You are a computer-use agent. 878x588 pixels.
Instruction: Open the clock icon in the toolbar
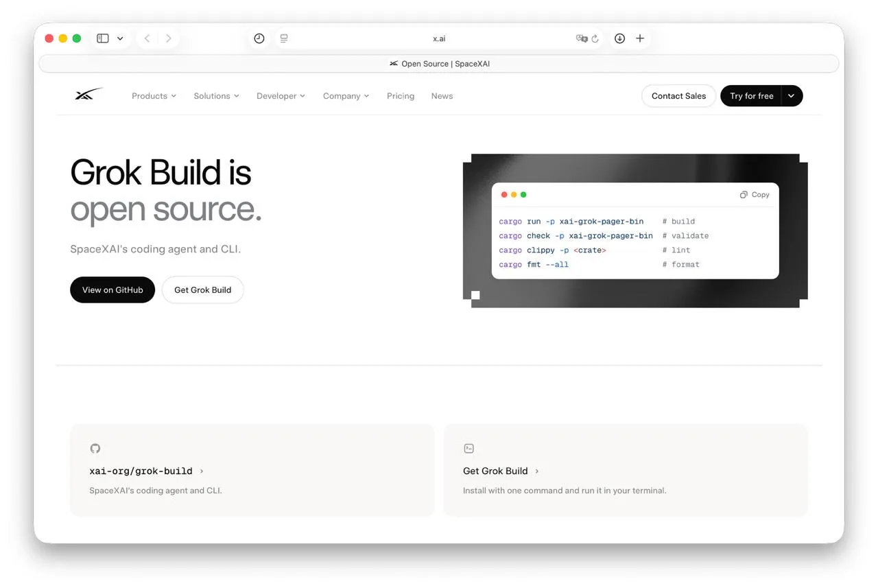(259, 38)
